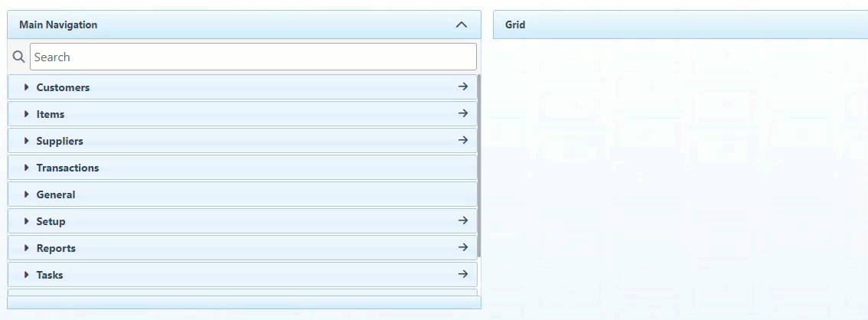Click the arrow icon in Tasks row

click(462, 275)
